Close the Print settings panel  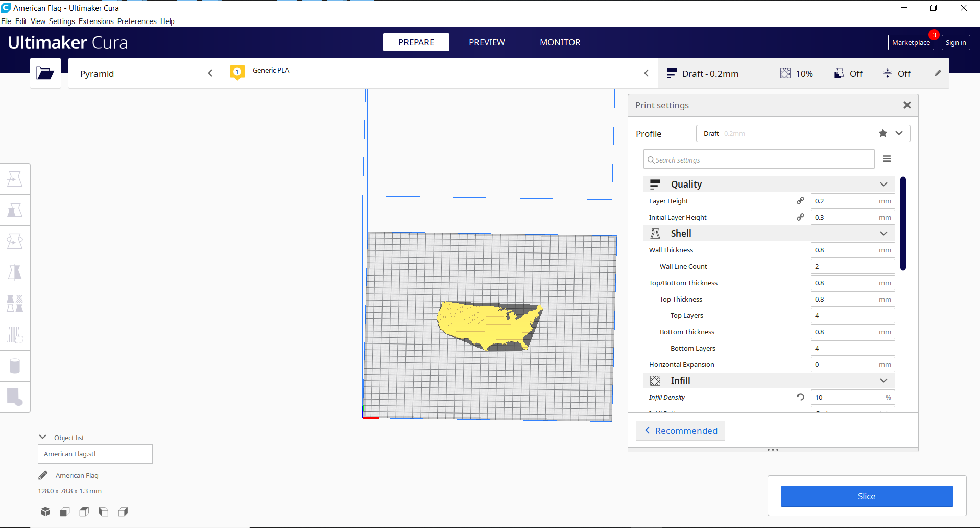pyautogui.click(x=907, y=105)
